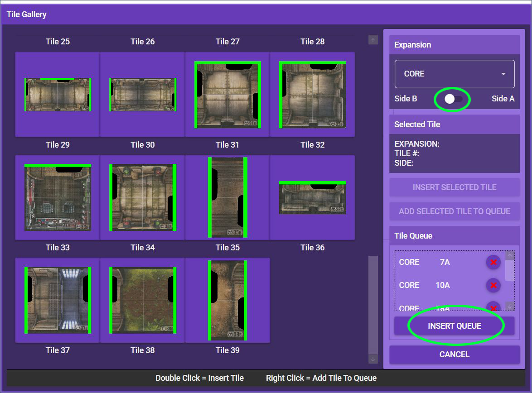
Task: Click the tile queue scroll up arrow
Action: 510,255
